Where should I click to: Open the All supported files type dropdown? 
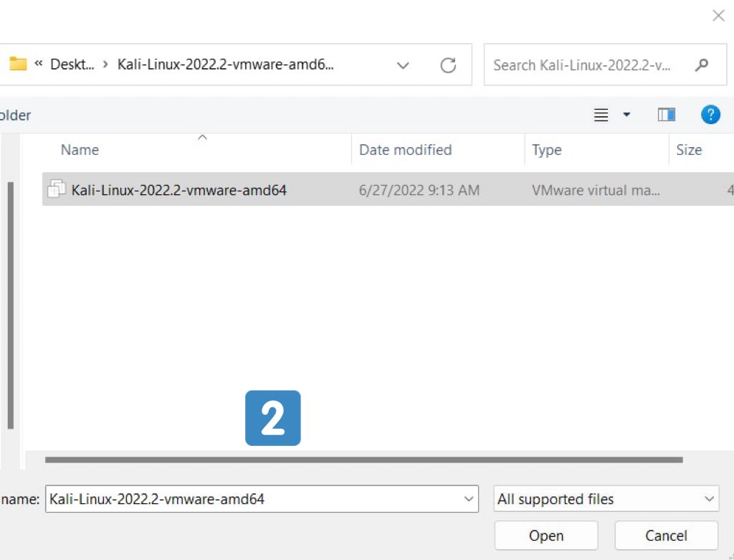click(x=606, y=498)
